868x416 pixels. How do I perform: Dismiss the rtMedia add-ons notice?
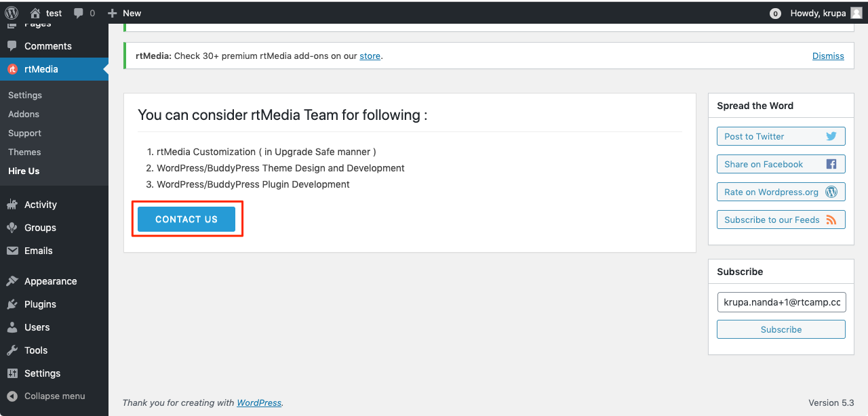[828, 56]
